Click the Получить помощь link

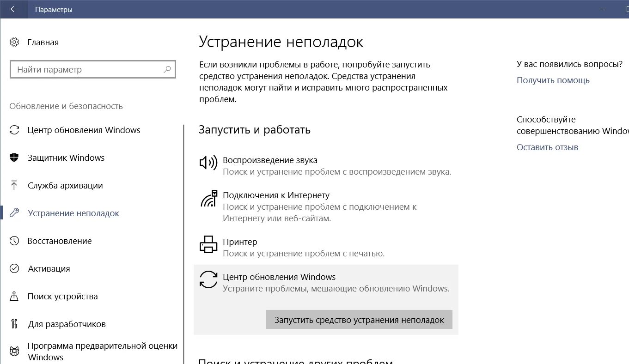point(553,80)
